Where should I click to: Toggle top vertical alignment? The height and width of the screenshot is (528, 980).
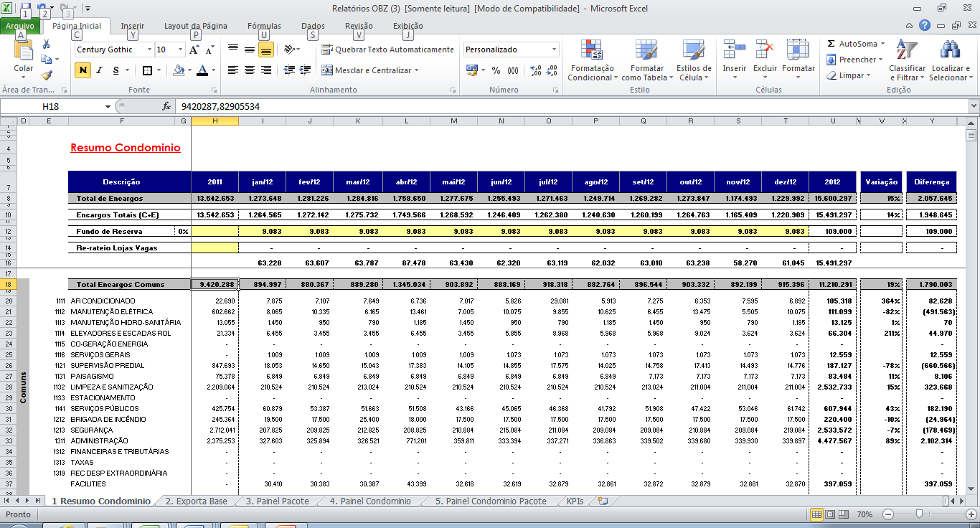click(x=232, y=49)
